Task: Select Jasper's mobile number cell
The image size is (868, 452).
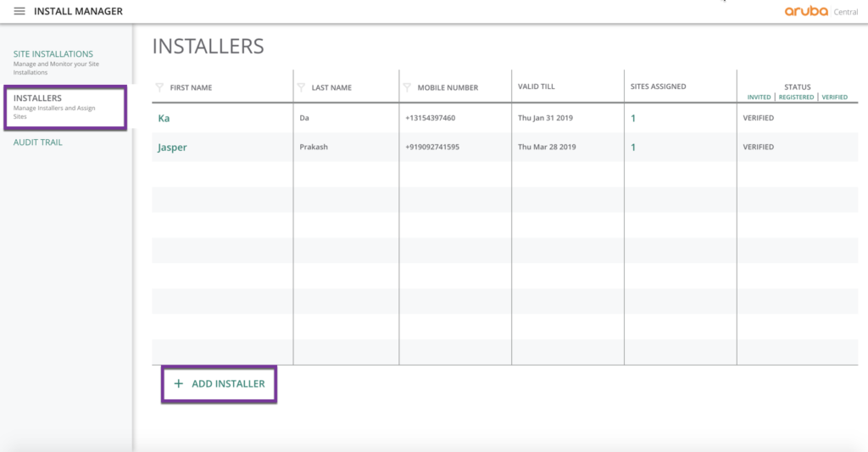Action: [x=432, y=148]
